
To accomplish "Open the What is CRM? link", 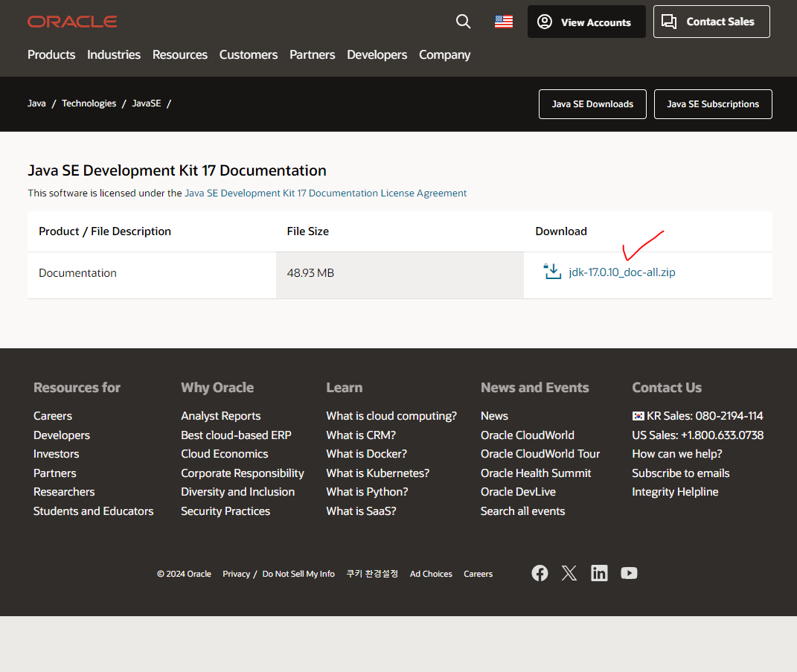I will click(361, 435).
